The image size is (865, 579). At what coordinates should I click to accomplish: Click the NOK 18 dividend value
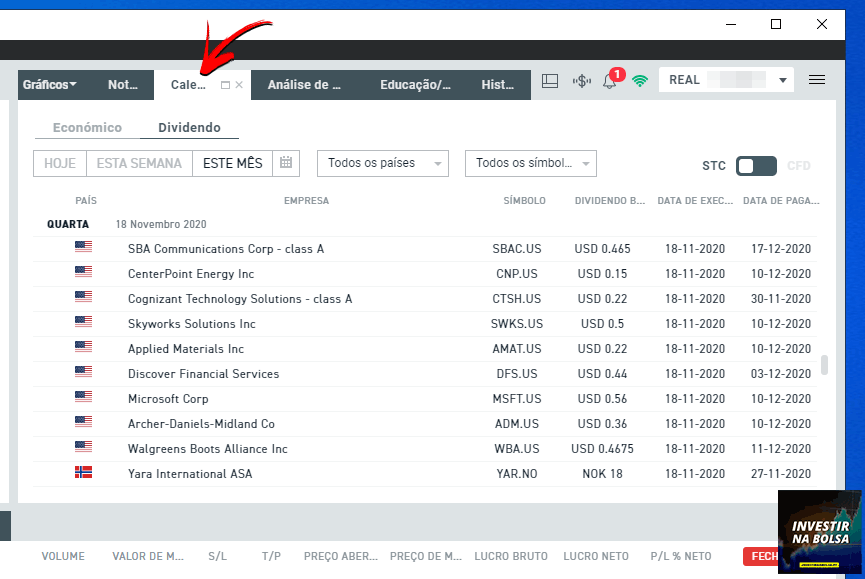[602, 474]
